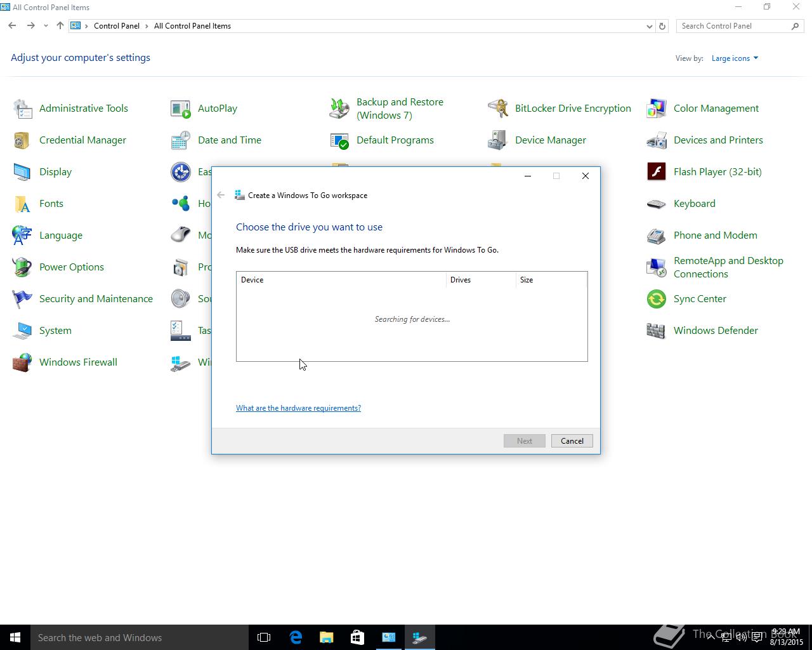Click the Device column header
Screen dimensions: 812x650
click(341, 280)
